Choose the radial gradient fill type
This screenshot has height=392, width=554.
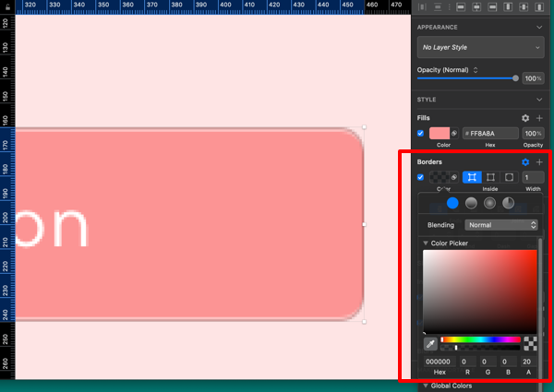pyautogui.click(x=489, y=203)
